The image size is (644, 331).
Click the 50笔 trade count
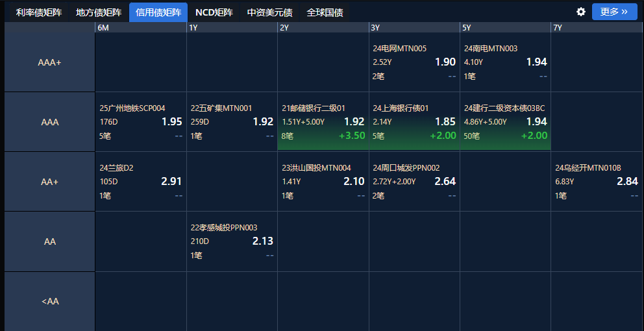click(x=471, y=136)
